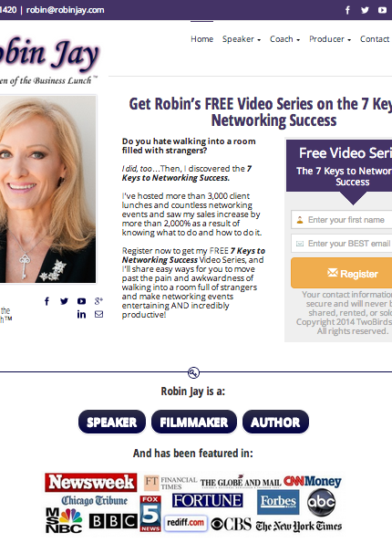Open the LinkedIn icon below photo
The image size is (392, 543).
[x=81, y=314]
